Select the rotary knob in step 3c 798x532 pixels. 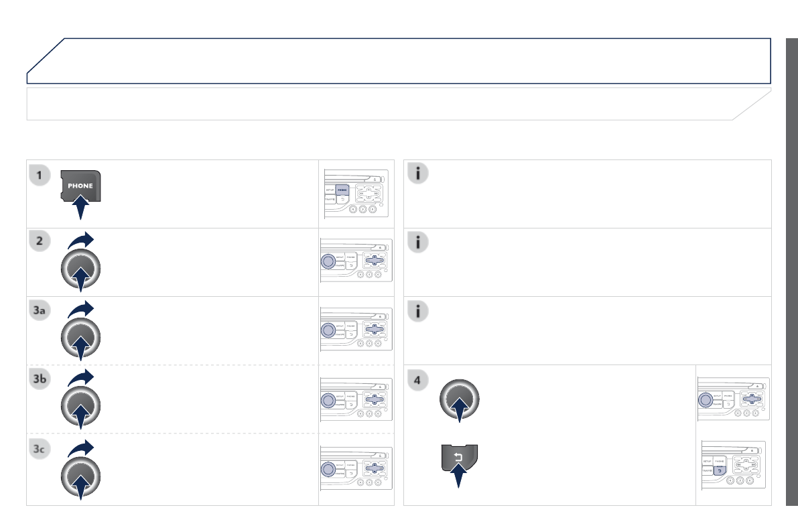pyautogui.click(x=80, y=476)
